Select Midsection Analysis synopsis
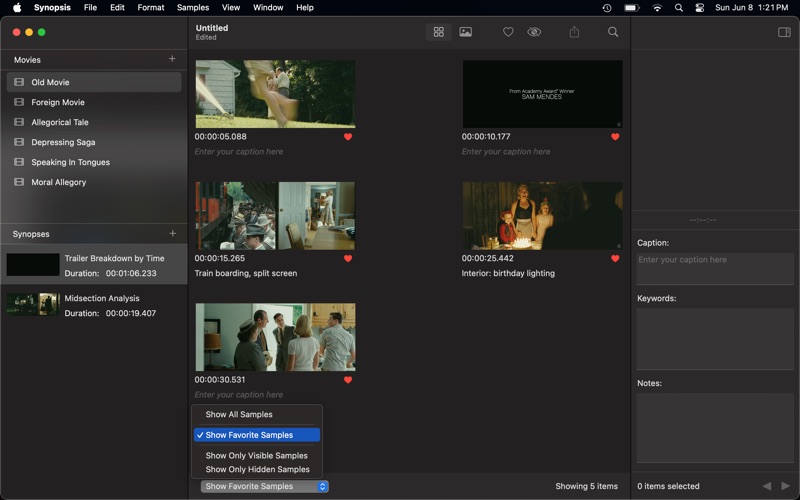 [94, 305]
